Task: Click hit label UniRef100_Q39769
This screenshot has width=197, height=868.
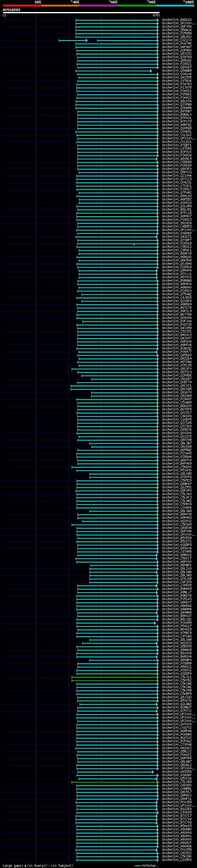Action: coord(177,57)
